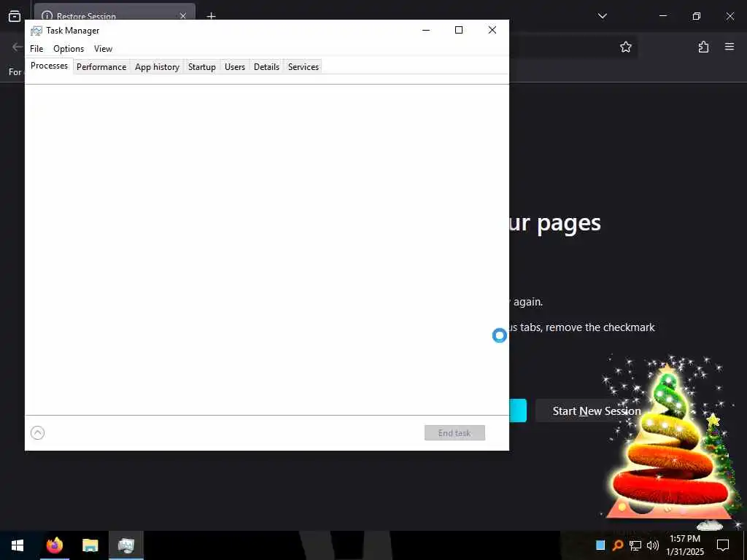Image resolution: width=747 pixels, height=560 pixels.
Task: Bookmark the page with Firefox star icon
Action: click(625, 47)
